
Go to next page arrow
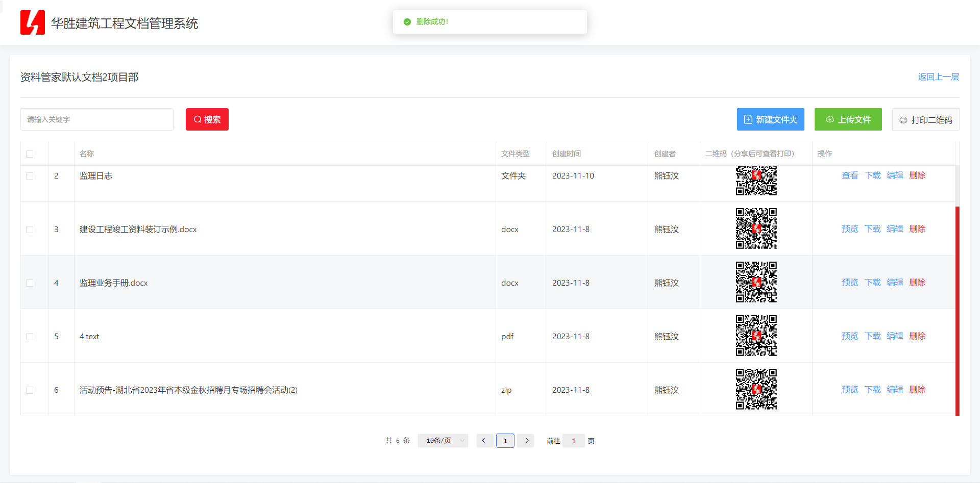(x=527, y=441)
